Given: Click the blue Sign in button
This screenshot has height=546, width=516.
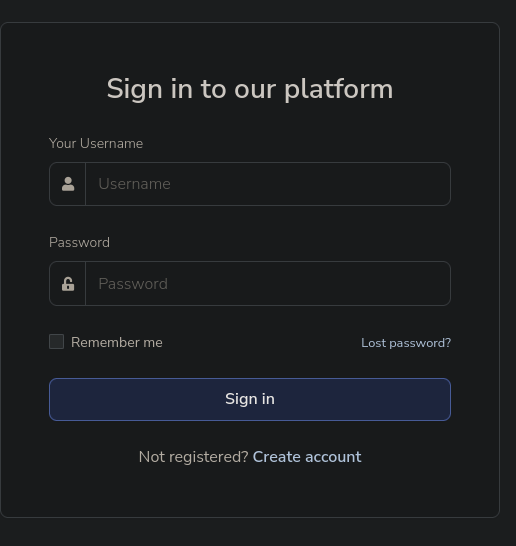Looking at the screenshot, I should [x=250, y=399].
